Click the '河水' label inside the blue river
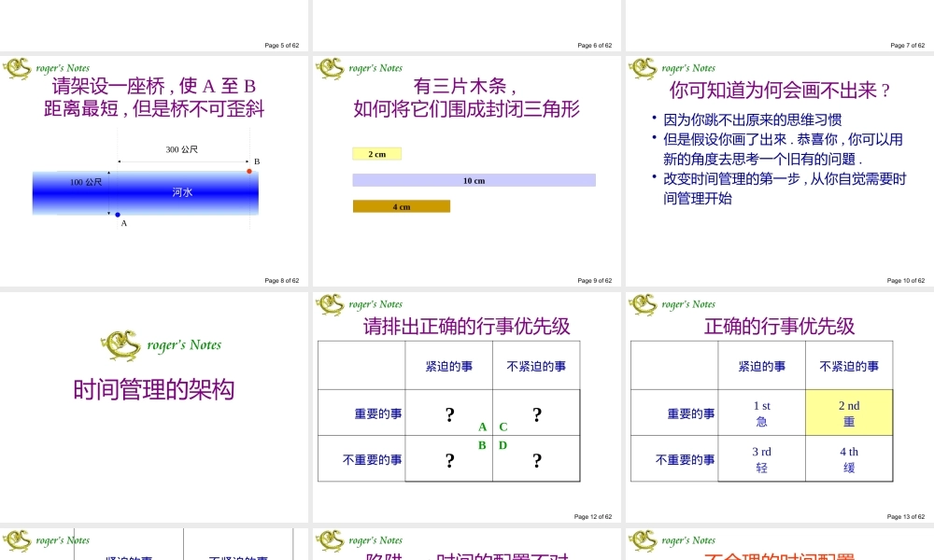Image resolution: width=934 pixels, height=560 pixels. point(182,192)
